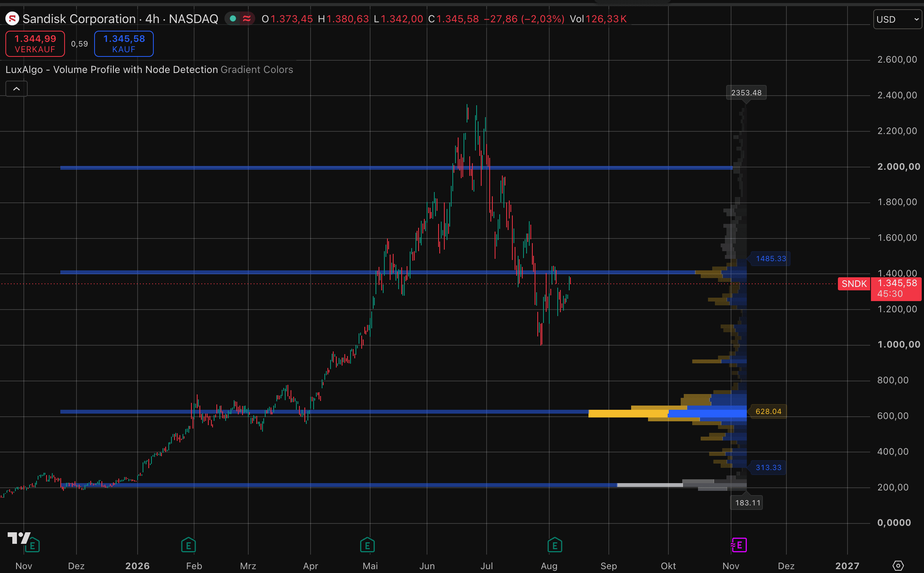Screen dimensions: 924x573
Task: Click the close value C 1.345,58
Action: point(454,19)
